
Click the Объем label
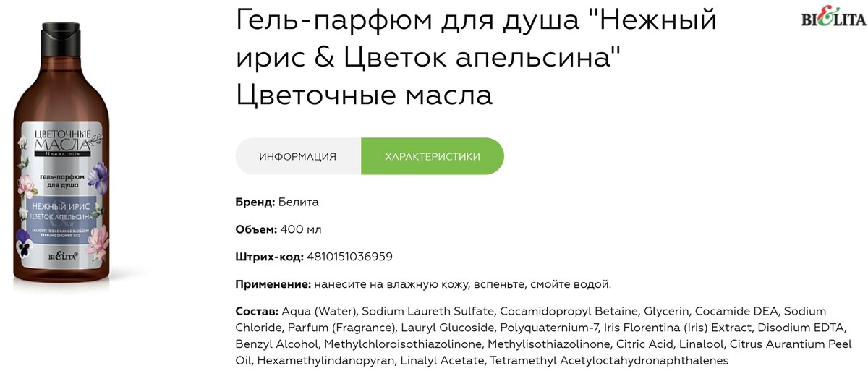point(256,229)
